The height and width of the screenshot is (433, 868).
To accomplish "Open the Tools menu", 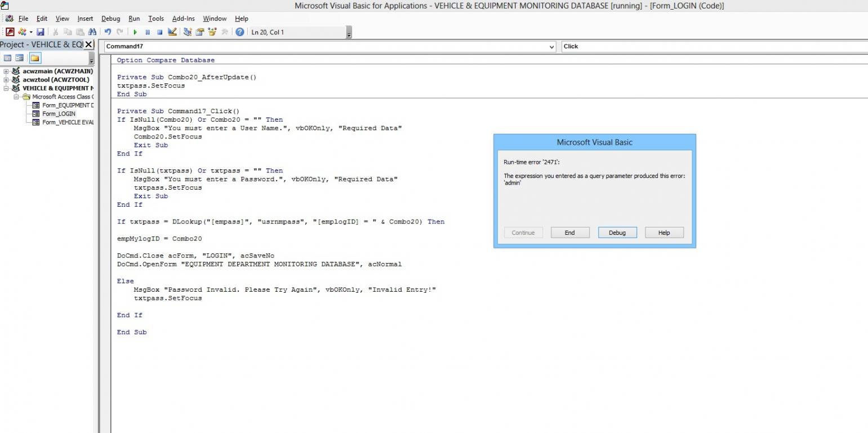I will point(156,19).
